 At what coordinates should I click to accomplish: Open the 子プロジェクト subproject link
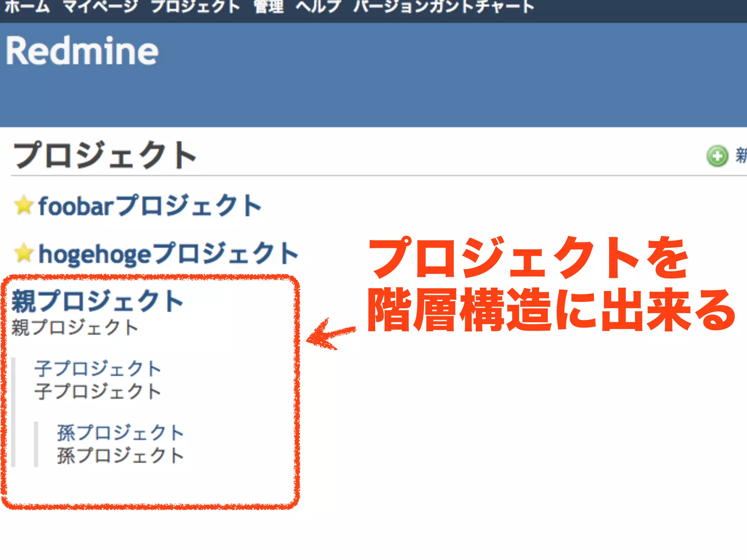pos(98,368)
